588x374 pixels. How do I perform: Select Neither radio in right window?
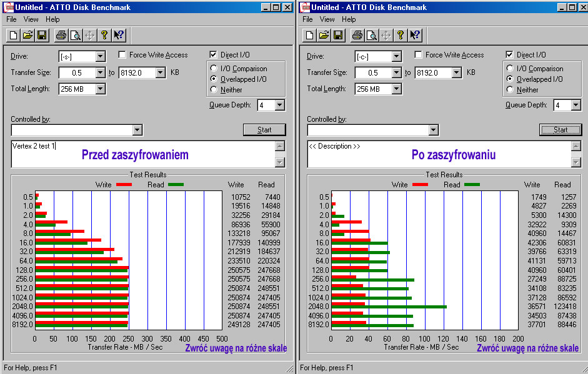510,89
